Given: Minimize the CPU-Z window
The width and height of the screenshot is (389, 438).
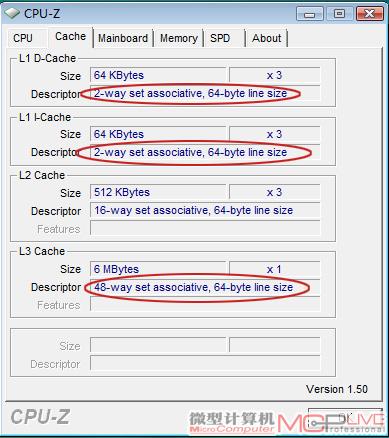Looking at the screenshot, I should 310,14.
